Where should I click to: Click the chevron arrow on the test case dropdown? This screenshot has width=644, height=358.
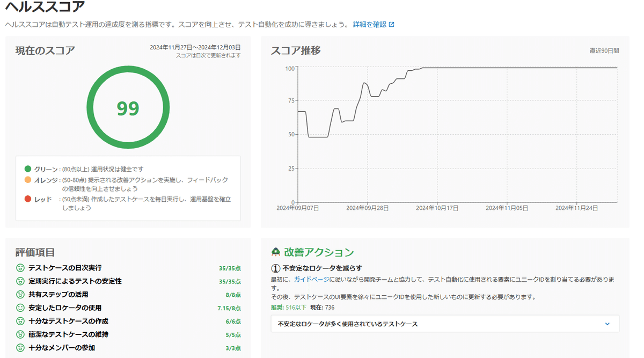point(606,324)
